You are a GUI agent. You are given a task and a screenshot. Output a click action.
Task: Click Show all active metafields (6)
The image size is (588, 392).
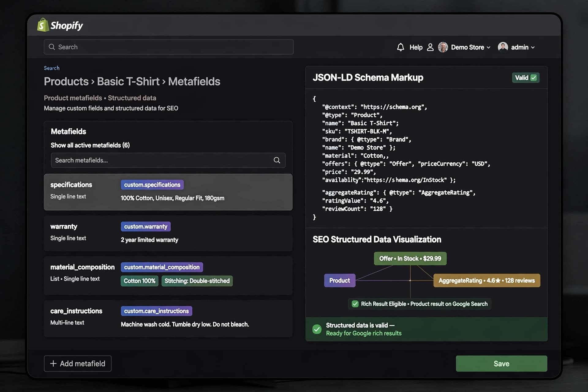tap(90, 145)
